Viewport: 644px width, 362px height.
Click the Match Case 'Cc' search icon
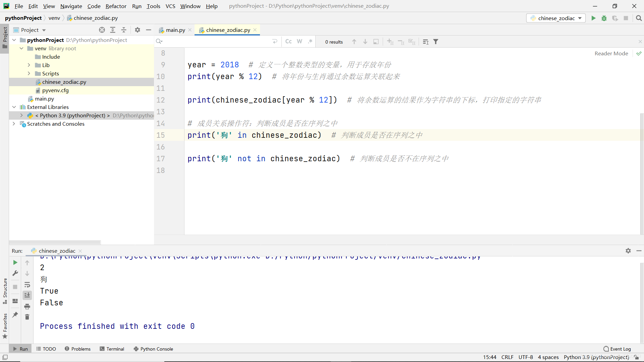[288, 42]
